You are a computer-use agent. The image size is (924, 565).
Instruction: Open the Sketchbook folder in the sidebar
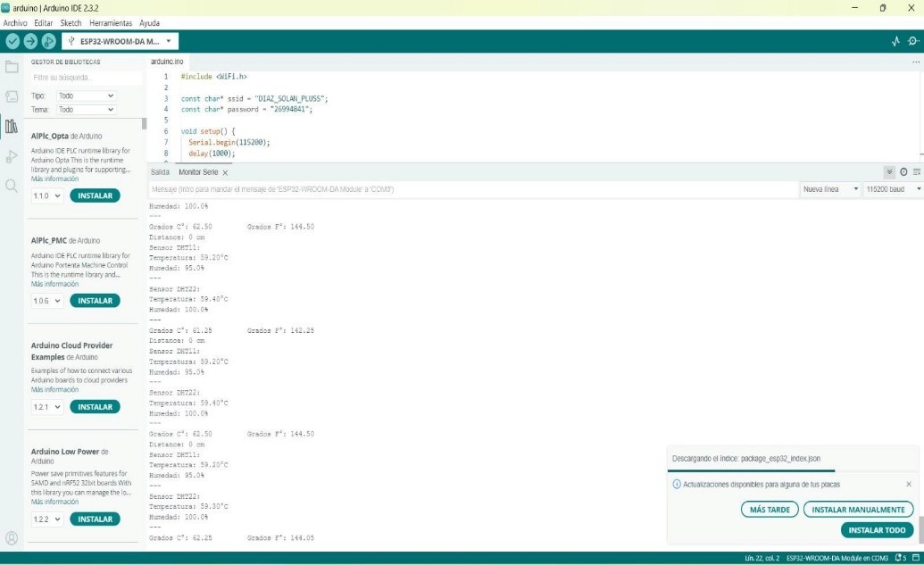12,67
